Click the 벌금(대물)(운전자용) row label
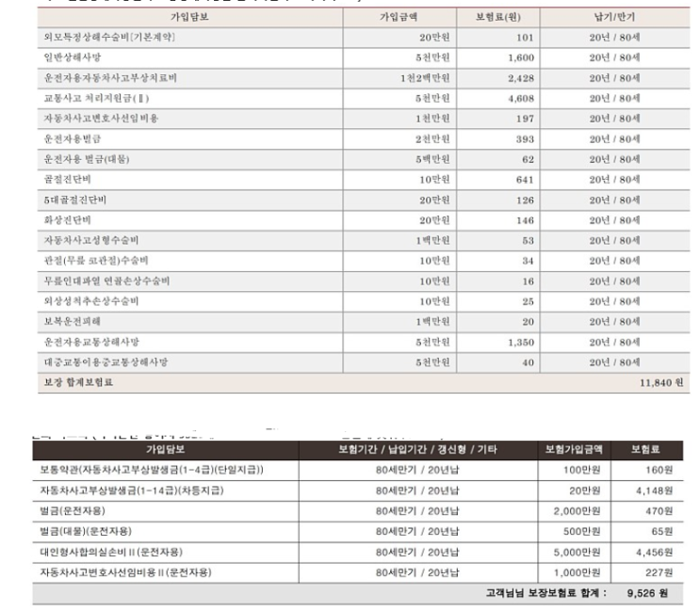700x611 pixels. [x=86, y=532]
